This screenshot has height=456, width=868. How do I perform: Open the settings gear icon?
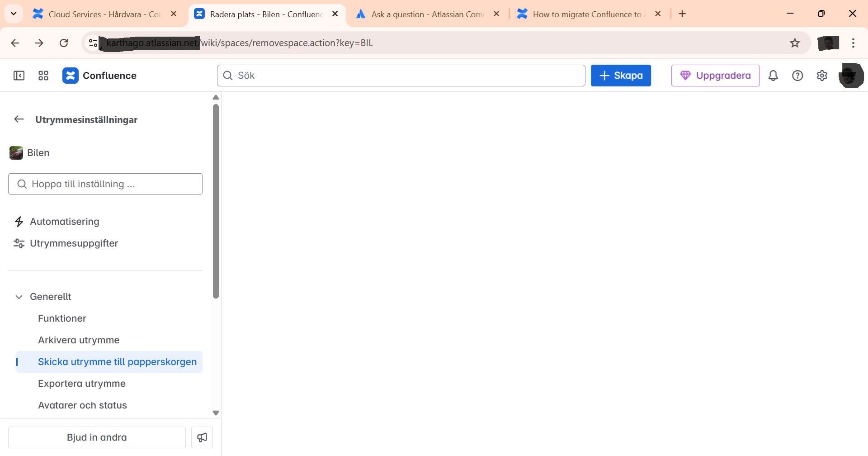coord(822,76)
